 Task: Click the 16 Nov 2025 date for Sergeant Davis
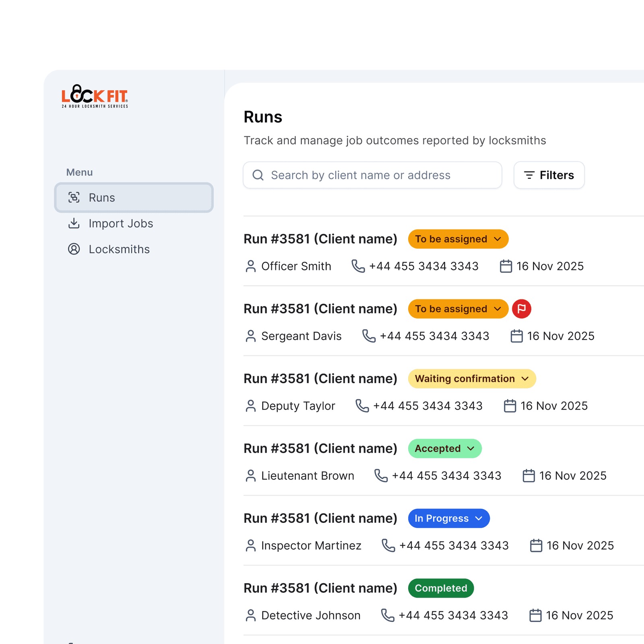click(x=561, y=336)
